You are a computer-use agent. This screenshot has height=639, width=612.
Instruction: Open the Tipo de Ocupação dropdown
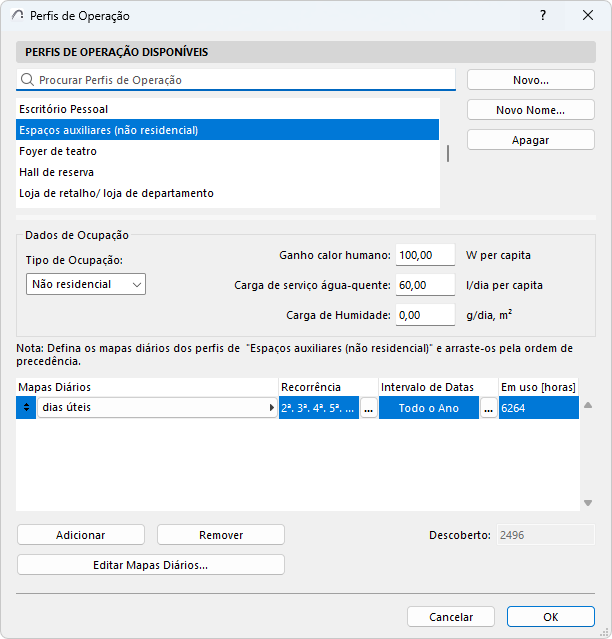(x=86, y=284)
